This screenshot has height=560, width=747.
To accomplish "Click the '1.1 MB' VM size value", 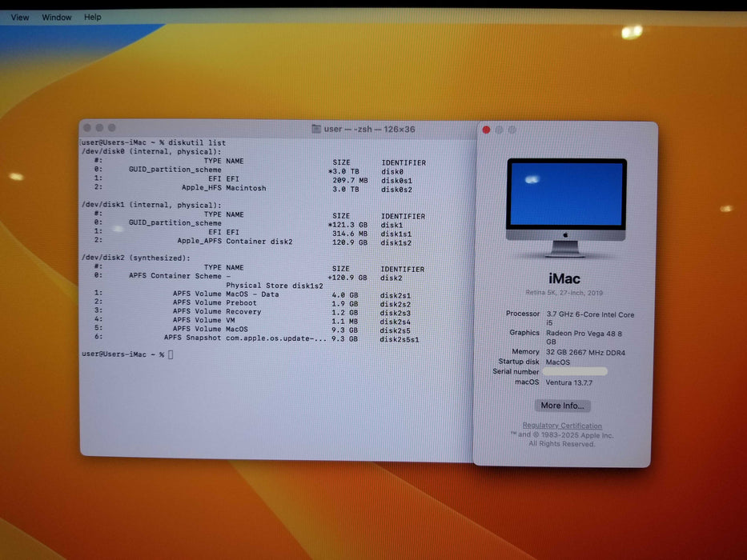I will click(345, 322).
